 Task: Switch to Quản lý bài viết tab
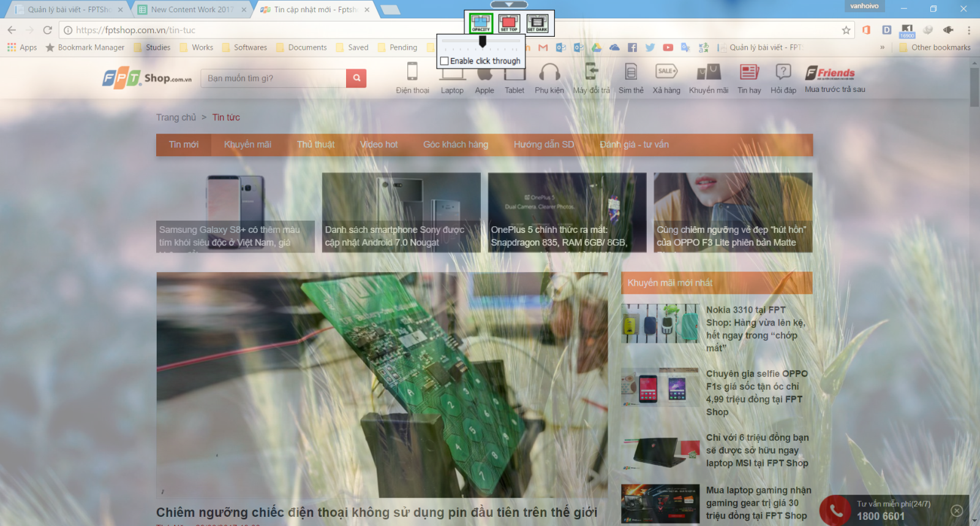pos(69,10)
